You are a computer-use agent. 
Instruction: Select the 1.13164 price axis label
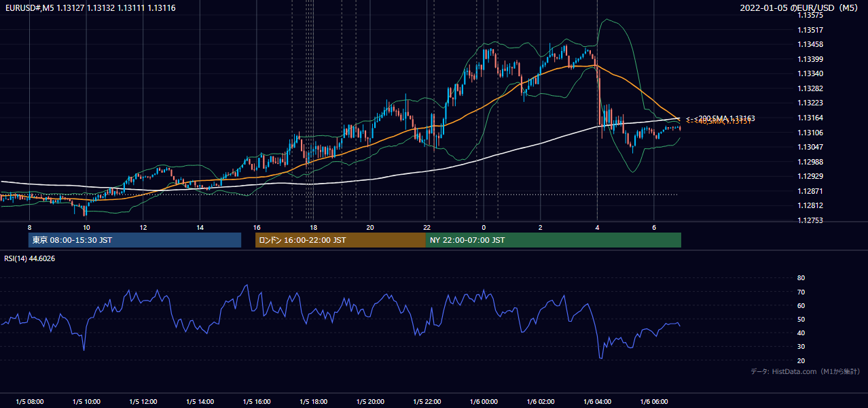pyautogui.click(x=810, y=118)
